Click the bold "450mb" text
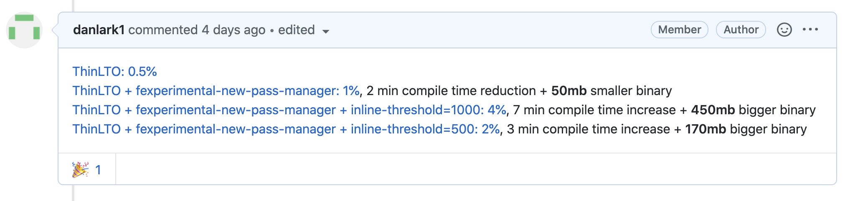Viewport: 868px width, 201px height. [x=713, y=110]
